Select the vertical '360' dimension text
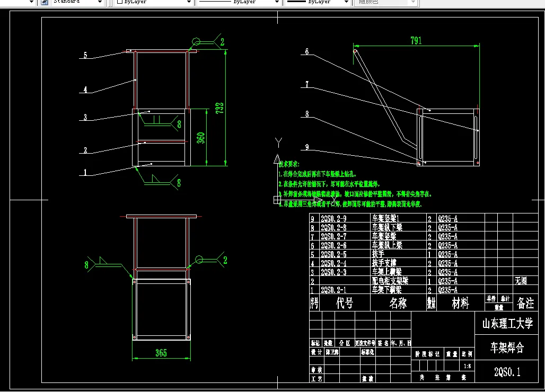The width and height of the screenshot is (545, 392). pos(200,138)
